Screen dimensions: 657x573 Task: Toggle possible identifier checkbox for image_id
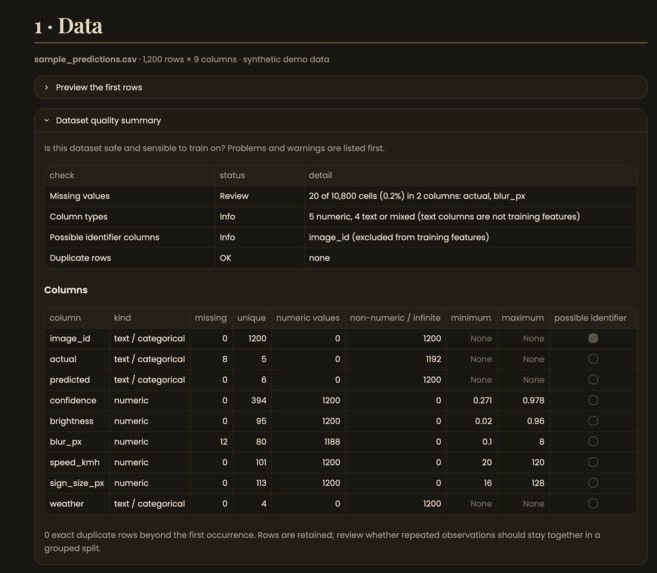(592, 338)
